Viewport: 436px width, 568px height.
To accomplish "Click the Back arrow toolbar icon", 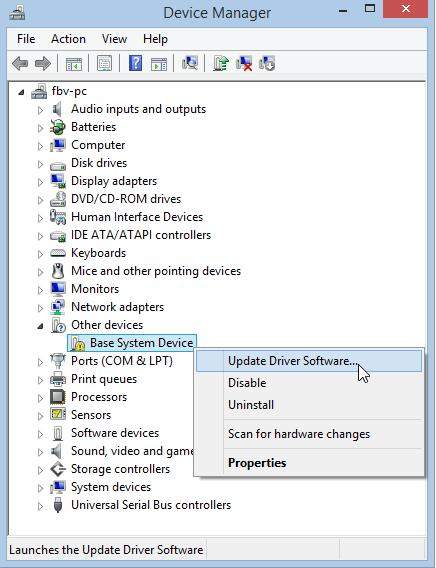I will [20, 64].
